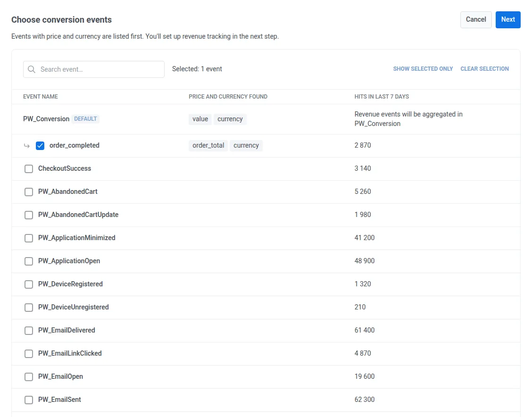The image size is (532, 417).
Task: Click the PW_DeviceRegistered event name
Action: (x=70, y=284)
